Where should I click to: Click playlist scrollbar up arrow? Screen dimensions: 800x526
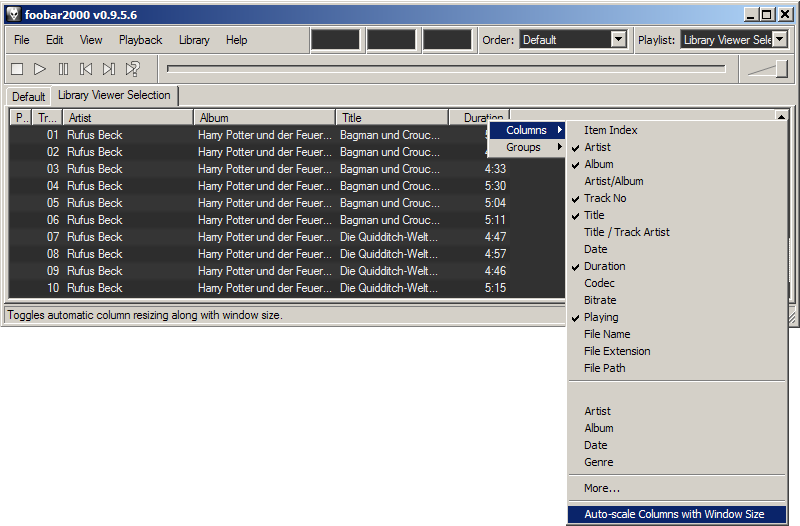tap(781, 116)
